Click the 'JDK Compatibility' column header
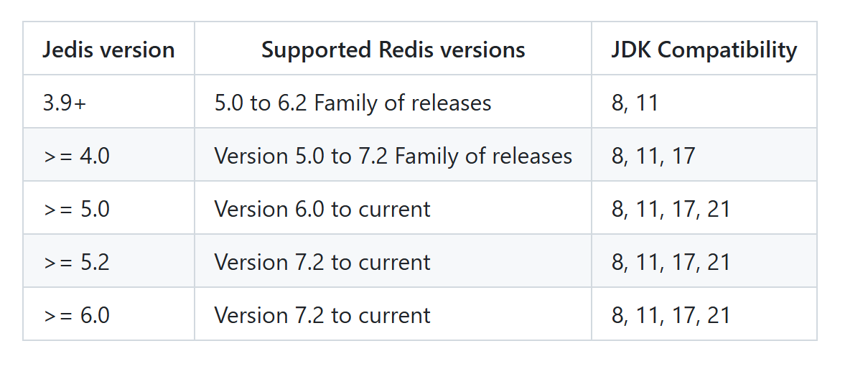868x374 pixels. pos(704,50)
